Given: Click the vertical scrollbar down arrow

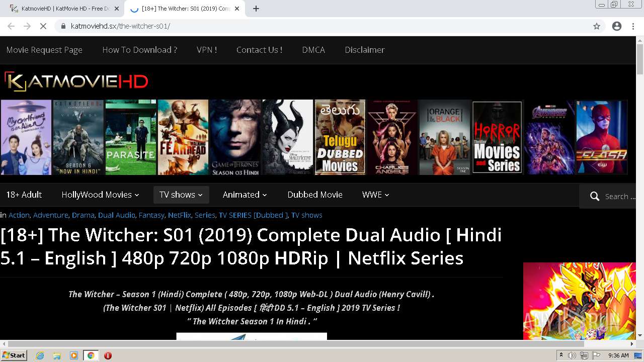Looking at the screenshot, I should [640, 335].
